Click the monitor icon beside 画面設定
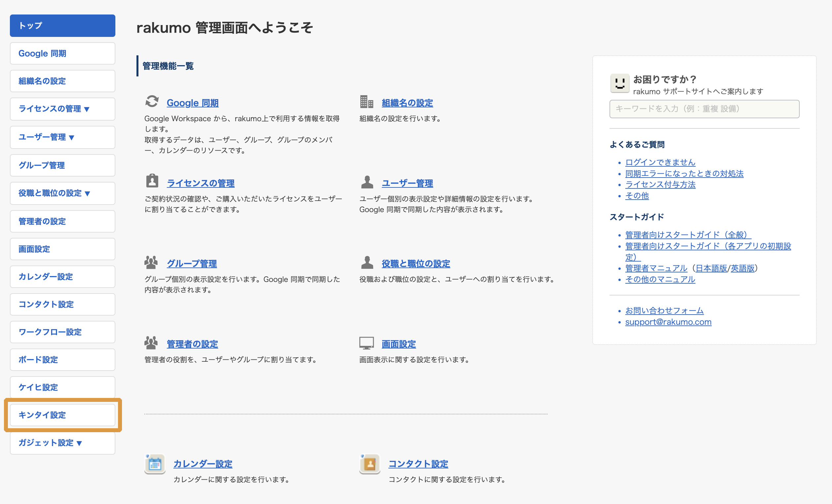Image resolution: width=832 pixels, height=504 pixels. (x=366, y=343)
